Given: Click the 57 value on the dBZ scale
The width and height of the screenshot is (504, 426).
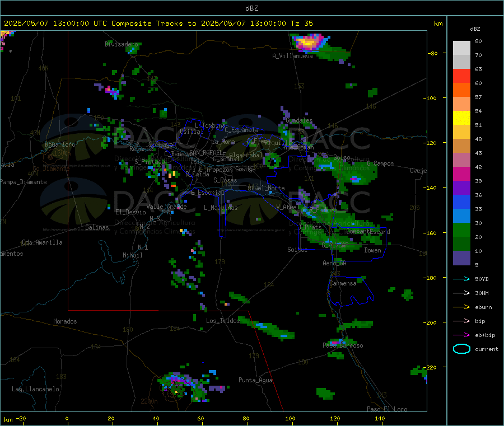Looking at the screenshot, I should tap(478, 97).
